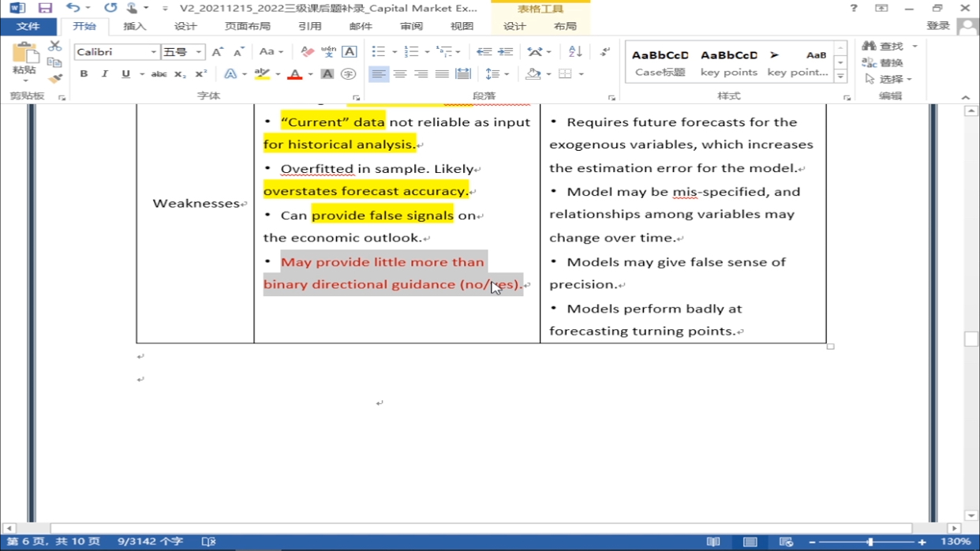Click the Grow Font icon
980x551 pixels.
coord(218,52)
